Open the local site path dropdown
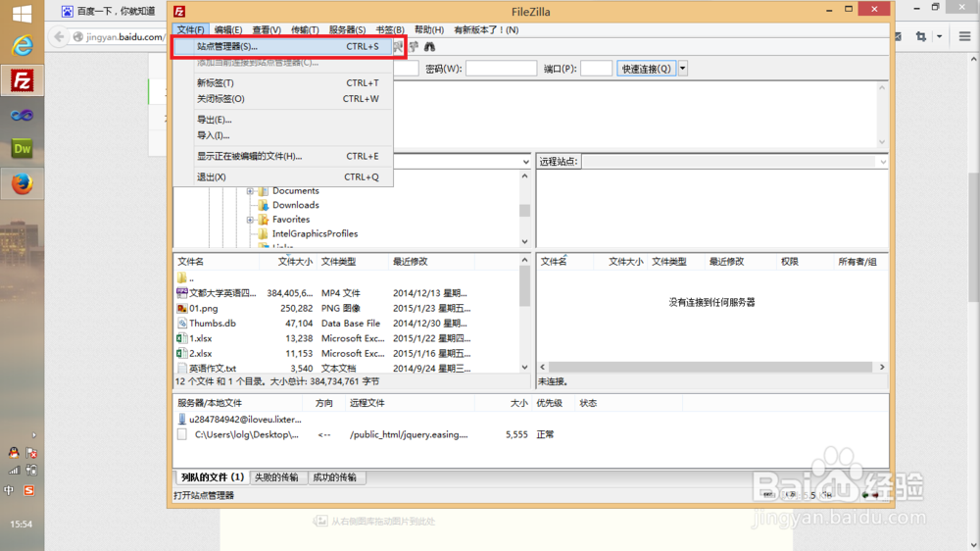 pyautogui.click(x=525, y=162)
